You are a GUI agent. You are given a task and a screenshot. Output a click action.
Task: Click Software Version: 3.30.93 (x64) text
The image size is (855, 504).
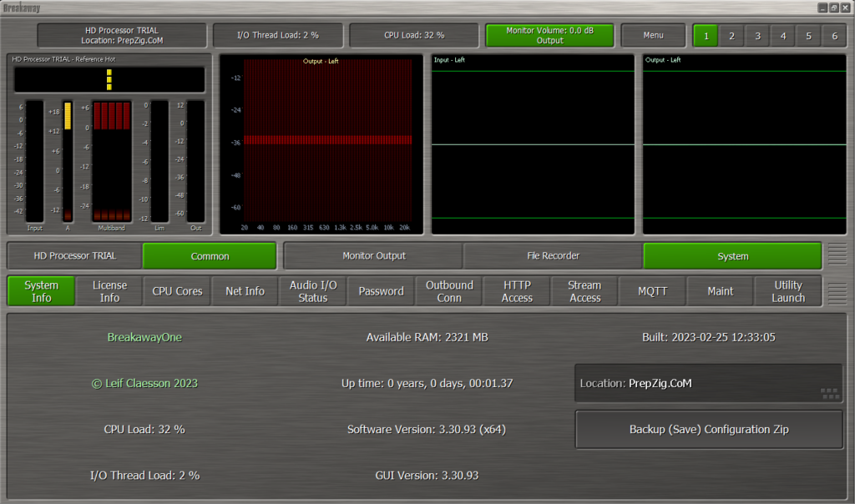point(427,430)
